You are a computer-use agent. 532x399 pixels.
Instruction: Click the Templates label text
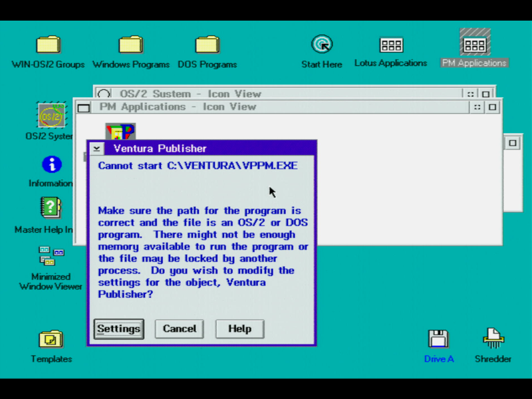pyautogui.click(x=51, y=359)
